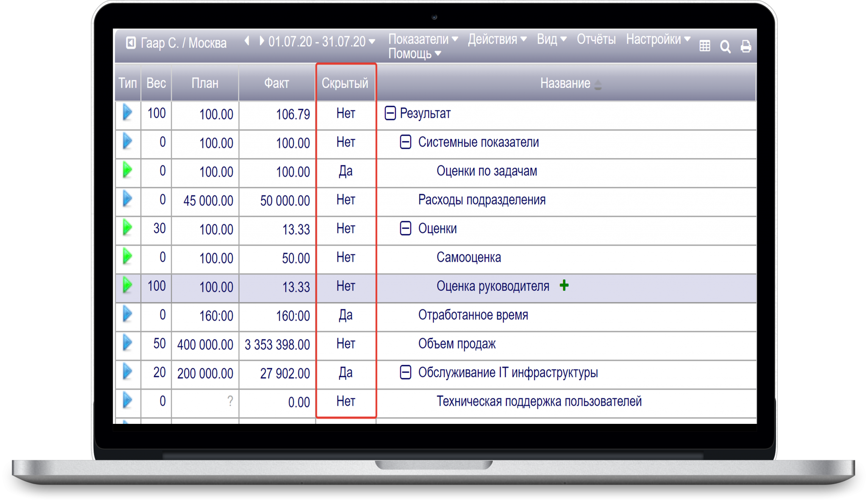Sort by the Название column header
This screenshot has width=868, height=501.
click(565, 83)
